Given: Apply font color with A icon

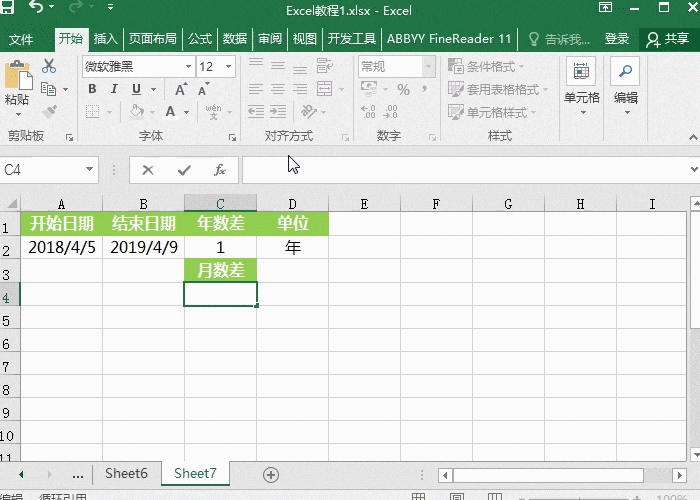Looking at the screenshot, I should click(x=170, y=111).
